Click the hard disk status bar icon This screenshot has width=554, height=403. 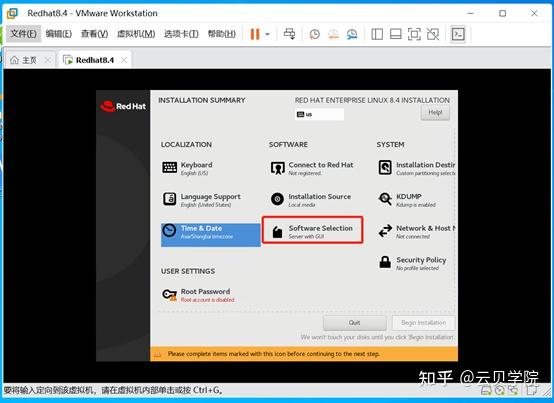click(x=487, y=390)
